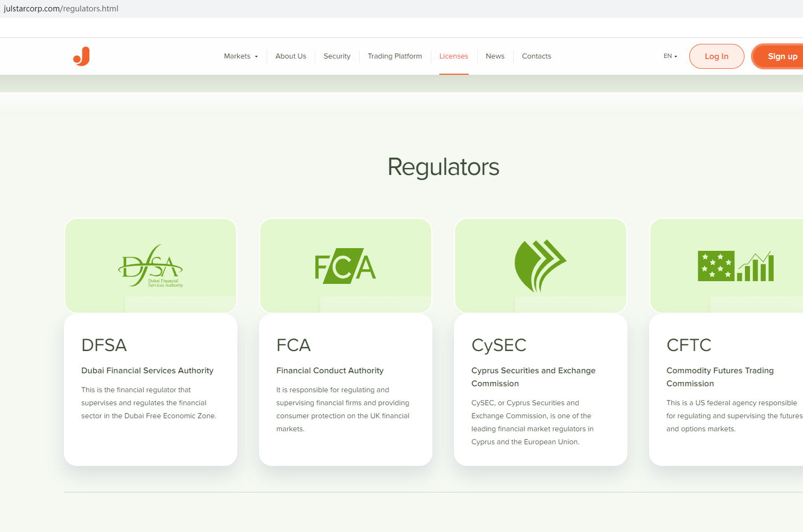Screen dimensions: 803x532
Task: Click 'Financial Conduct Authority' subtitle
Action: tap(330, 371)
